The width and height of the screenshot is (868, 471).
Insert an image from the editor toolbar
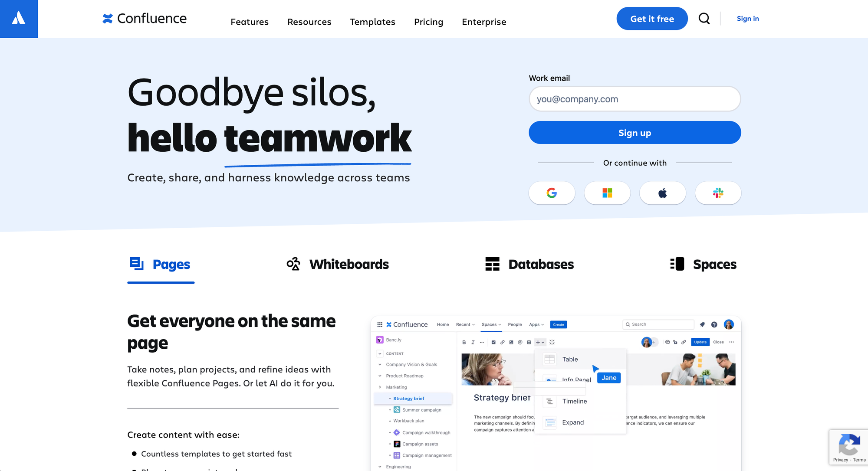tap(511, 342)
